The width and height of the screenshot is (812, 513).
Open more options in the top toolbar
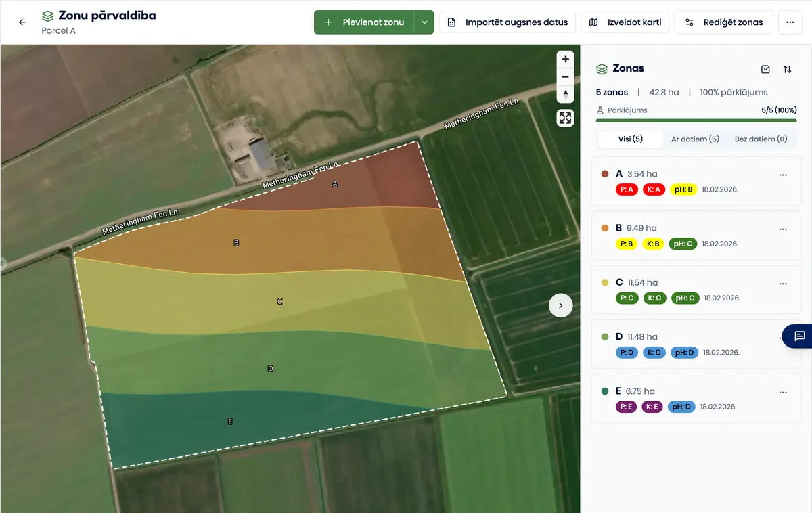click(790, 22)
